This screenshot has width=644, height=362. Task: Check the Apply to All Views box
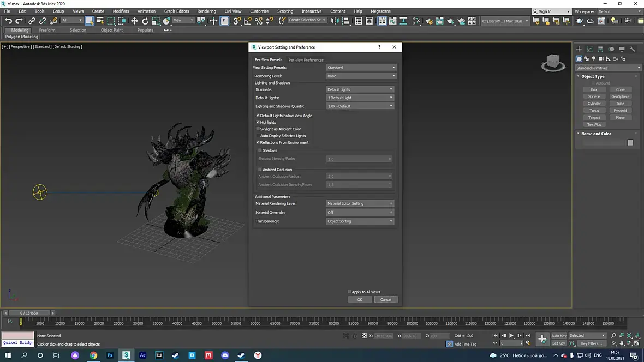coord(350,292)
